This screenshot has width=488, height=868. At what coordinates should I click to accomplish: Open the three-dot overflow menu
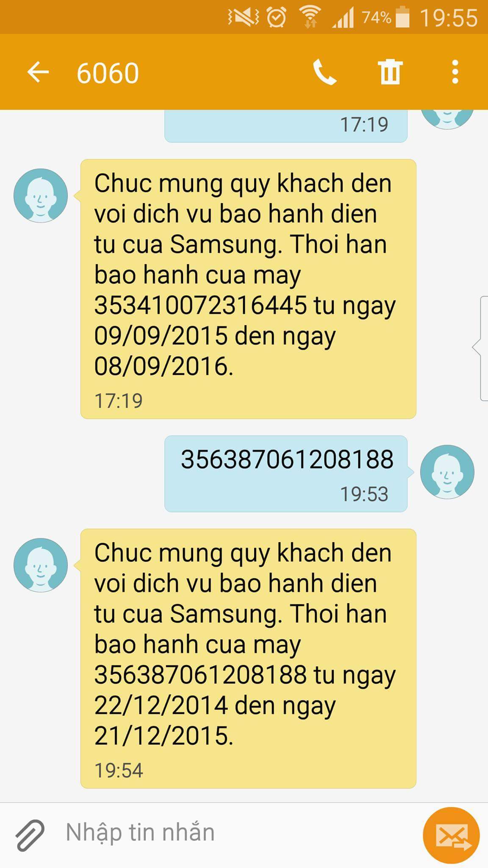(x=455, y=72)
